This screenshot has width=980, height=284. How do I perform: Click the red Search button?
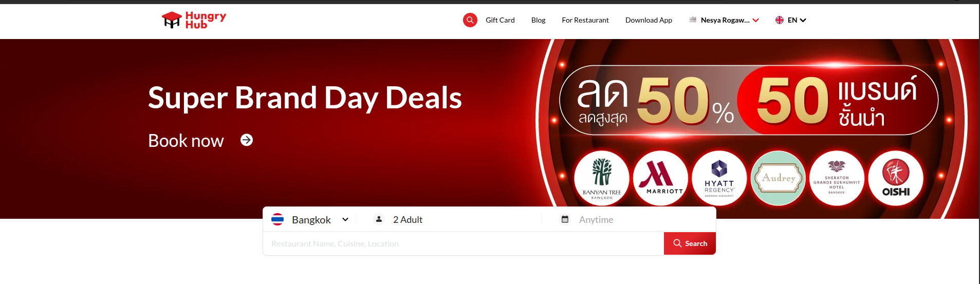[x=690, y=243]
